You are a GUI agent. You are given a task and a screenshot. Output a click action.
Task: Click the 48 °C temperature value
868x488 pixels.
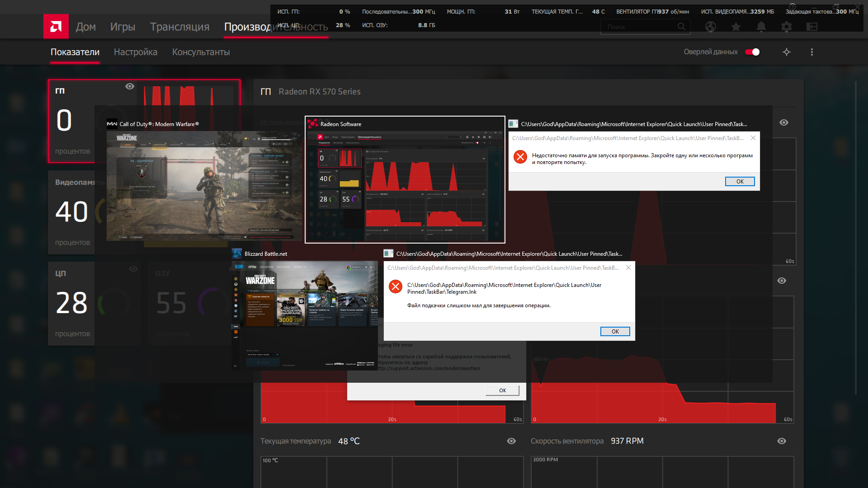(349, 441)
